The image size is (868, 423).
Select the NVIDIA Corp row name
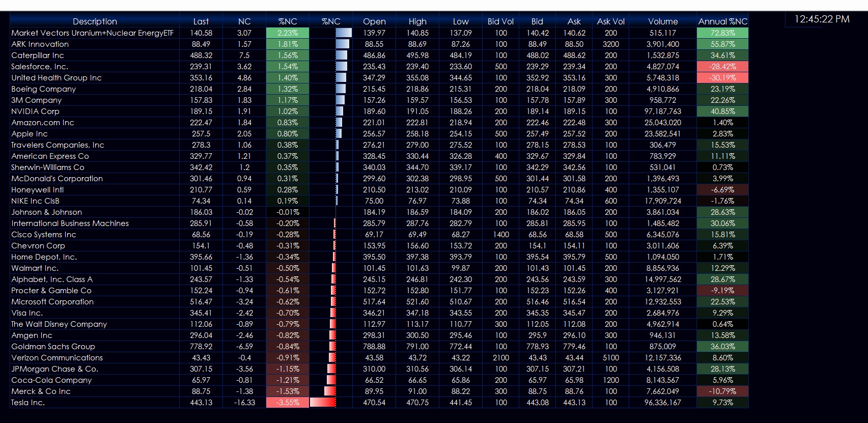(36, 111)
